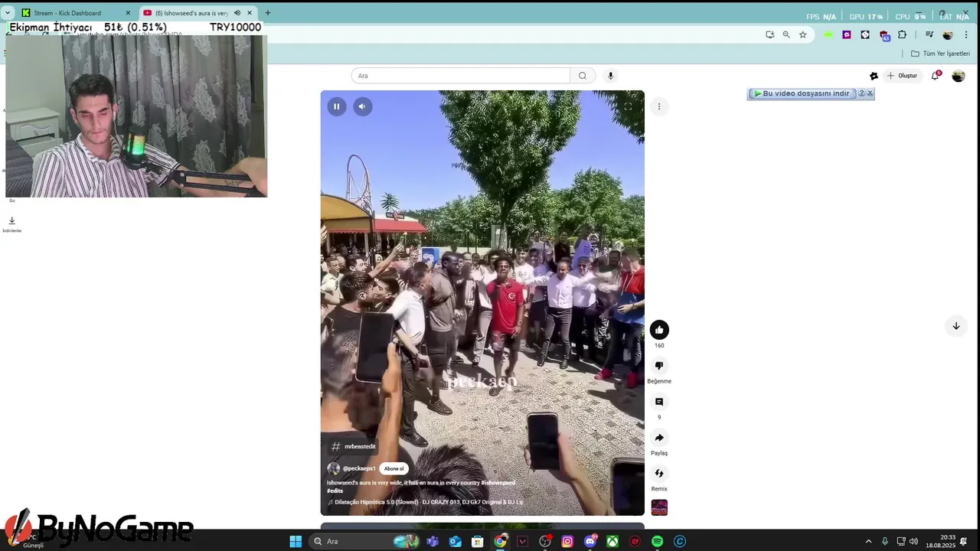Go to the next Short with down arrow

pyautogui.click(x=955, y=326)
